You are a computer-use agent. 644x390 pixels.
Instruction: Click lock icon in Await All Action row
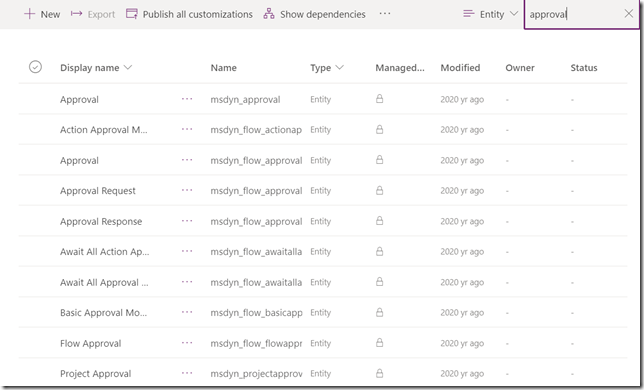pos(380,251)
